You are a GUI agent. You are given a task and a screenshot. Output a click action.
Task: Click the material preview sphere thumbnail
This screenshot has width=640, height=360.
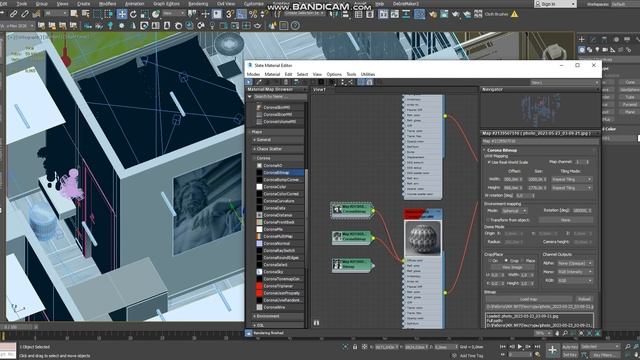click(x=423, y=238)
